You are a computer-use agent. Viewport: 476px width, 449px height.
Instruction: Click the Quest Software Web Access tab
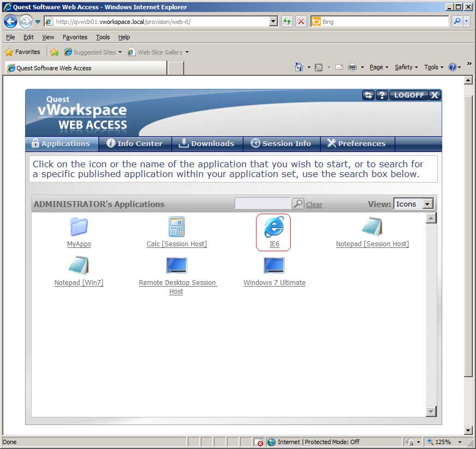(86, 68)
